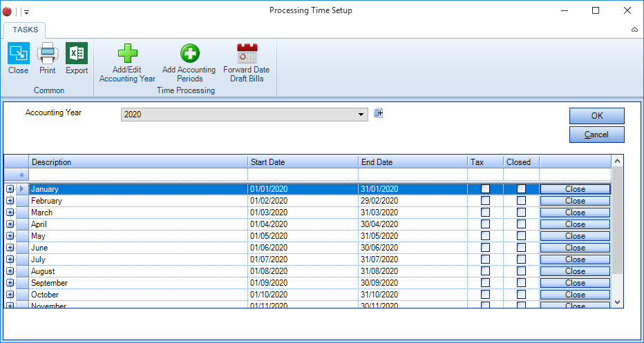Select the TASKS ribbon tab

point(24,30)
